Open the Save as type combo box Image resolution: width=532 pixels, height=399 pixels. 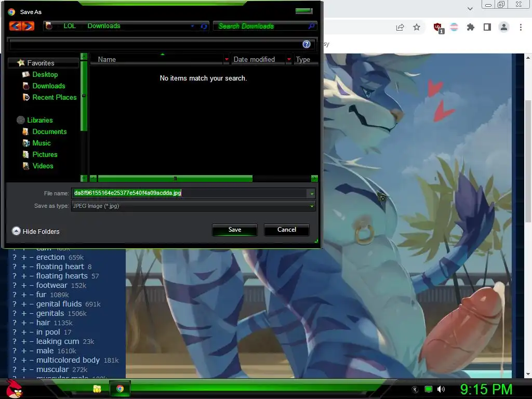point(193,206)
